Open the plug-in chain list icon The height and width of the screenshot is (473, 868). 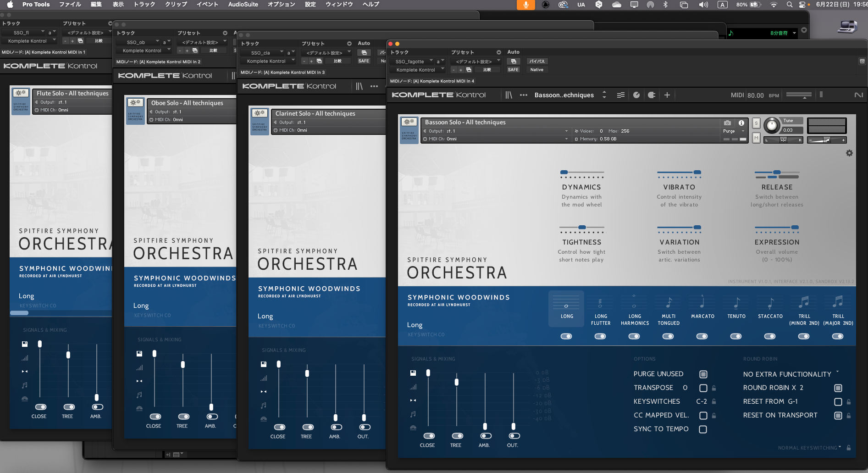pos(620,95)
